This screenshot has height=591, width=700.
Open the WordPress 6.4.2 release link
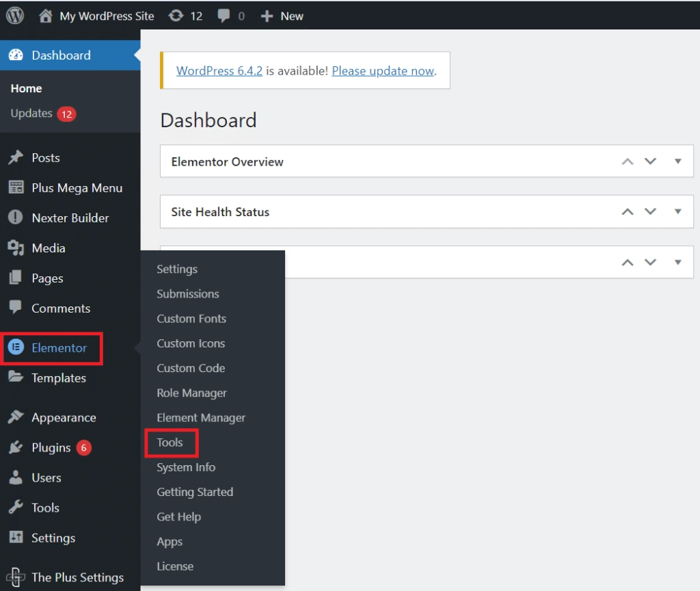[219, 70]
